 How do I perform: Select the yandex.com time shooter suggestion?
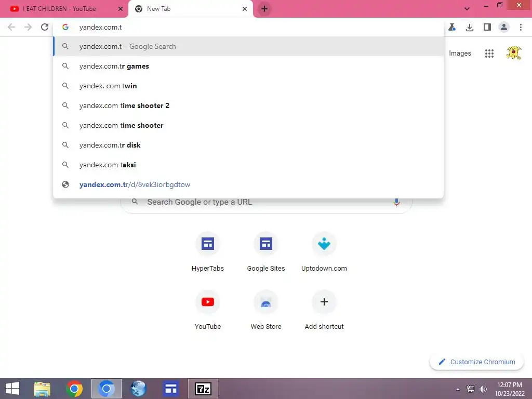(x=248, y=125)
